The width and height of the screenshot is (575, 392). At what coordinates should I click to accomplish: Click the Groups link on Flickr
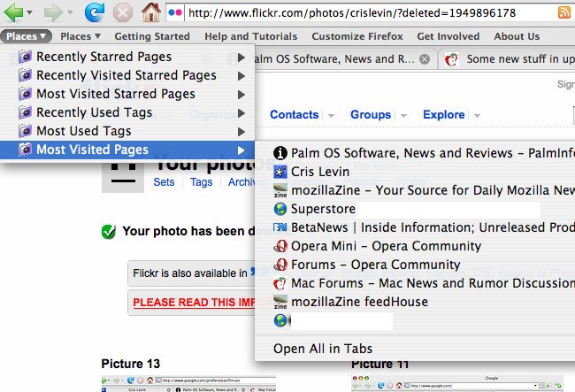[371, 115]
